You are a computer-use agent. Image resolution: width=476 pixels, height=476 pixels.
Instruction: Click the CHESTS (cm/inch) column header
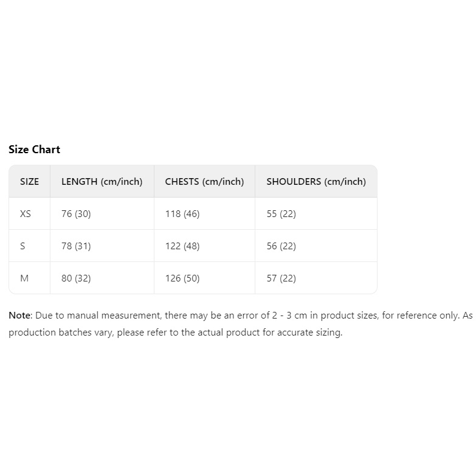coord(204,181)
